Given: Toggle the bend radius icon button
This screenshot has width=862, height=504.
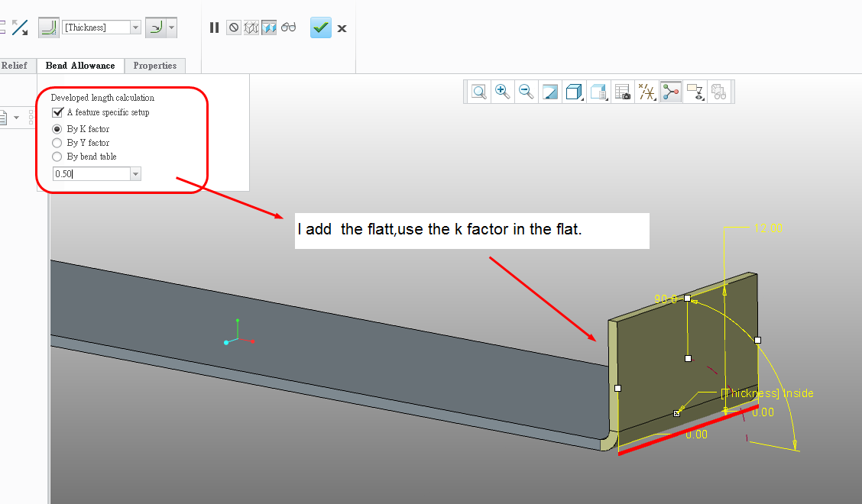Looking at the screenshot, I should 49,27.
